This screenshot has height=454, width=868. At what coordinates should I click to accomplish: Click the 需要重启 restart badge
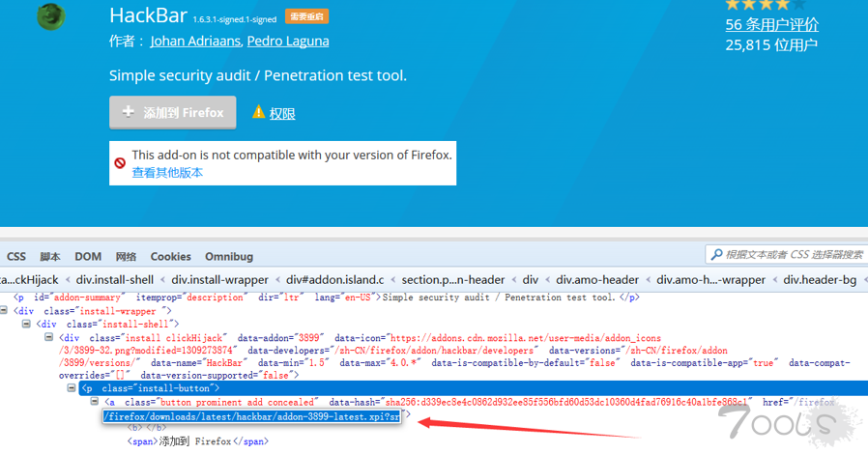tap(306, 16)
